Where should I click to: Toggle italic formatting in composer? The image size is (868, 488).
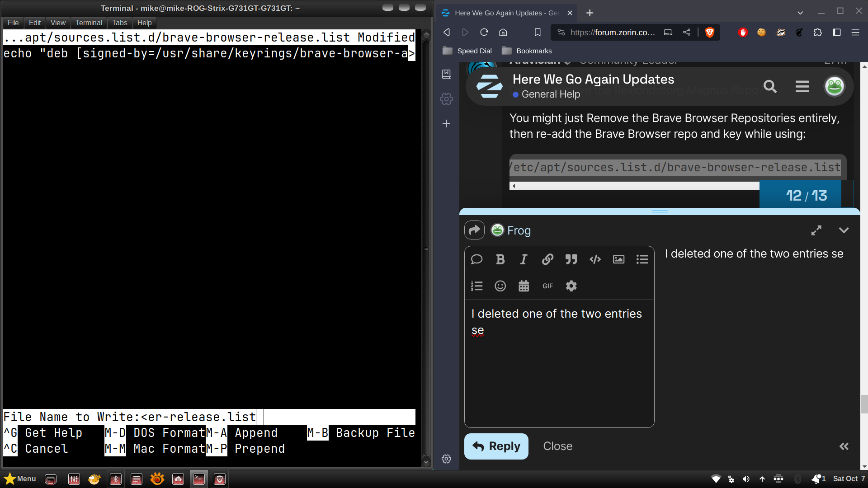[x=524, y=259]
